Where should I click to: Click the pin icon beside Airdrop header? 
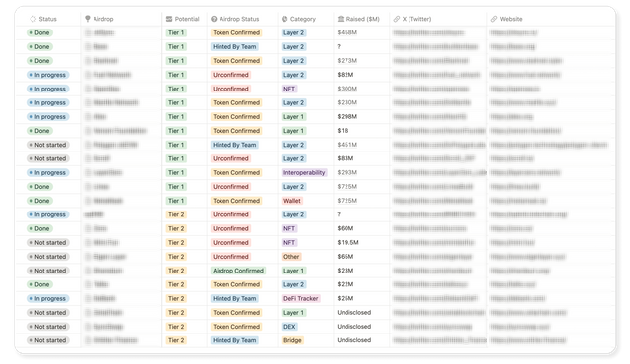[88, 19]
